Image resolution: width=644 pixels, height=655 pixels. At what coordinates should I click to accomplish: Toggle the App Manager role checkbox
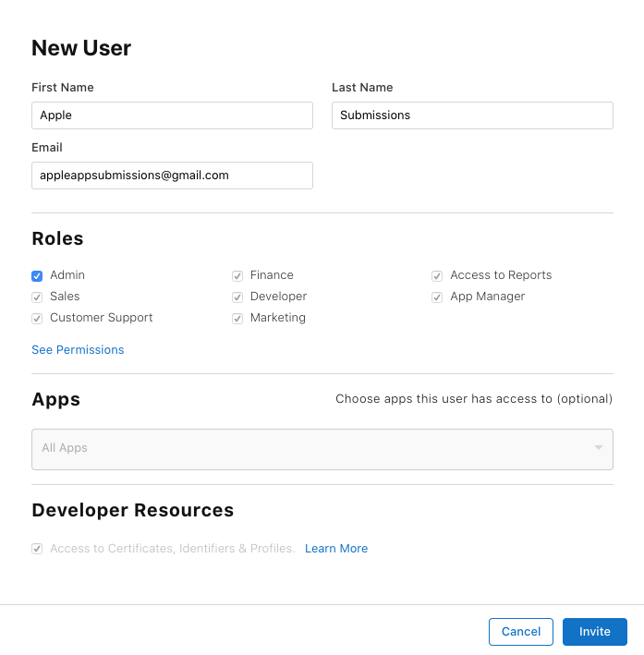437,297
